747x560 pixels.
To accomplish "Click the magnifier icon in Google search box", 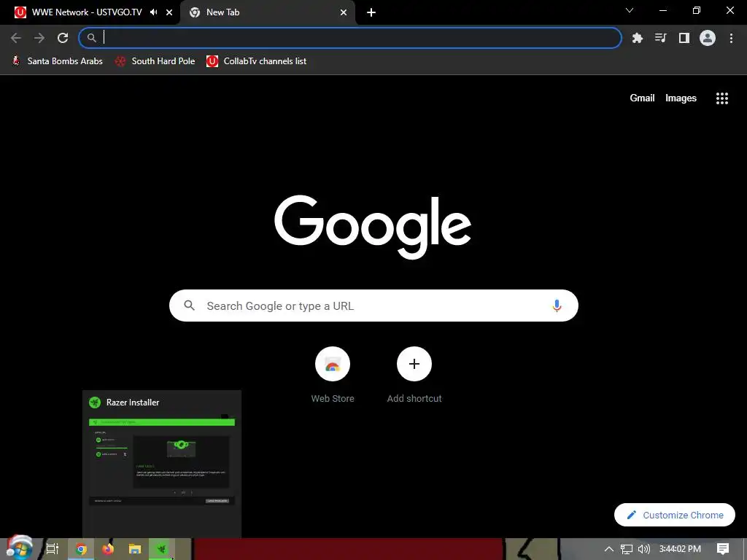I will [190, 306].
